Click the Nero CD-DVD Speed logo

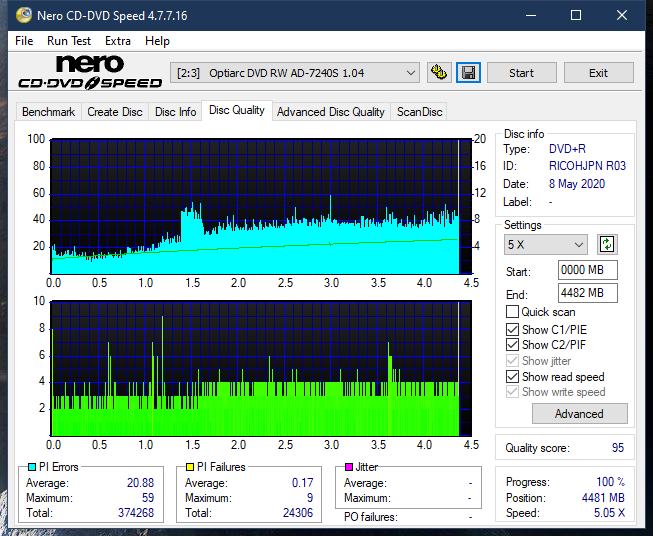(90, 72)
